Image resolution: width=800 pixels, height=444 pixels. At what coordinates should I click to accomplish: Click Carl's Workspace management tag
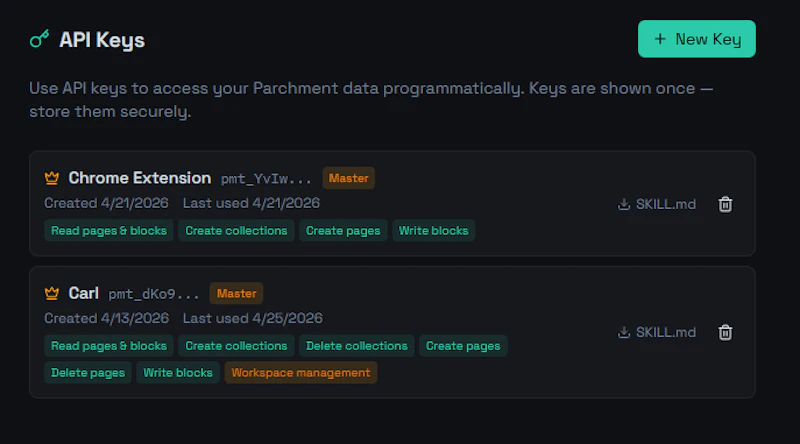(x=301, y=373)
